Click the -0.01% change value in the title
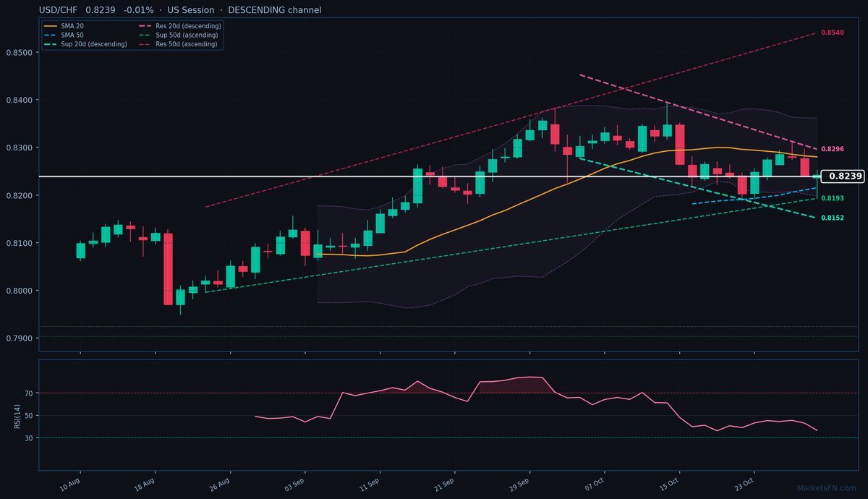 coord(139,10)
